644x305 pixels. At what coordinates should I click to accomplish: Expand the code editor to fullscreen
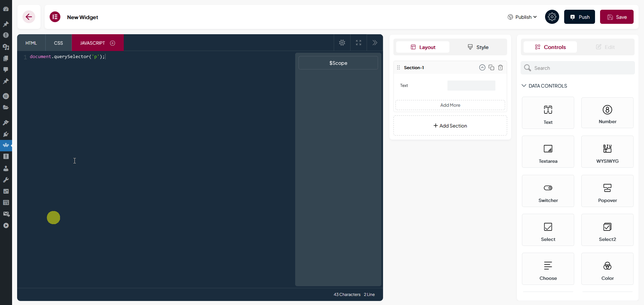point(358,43)
